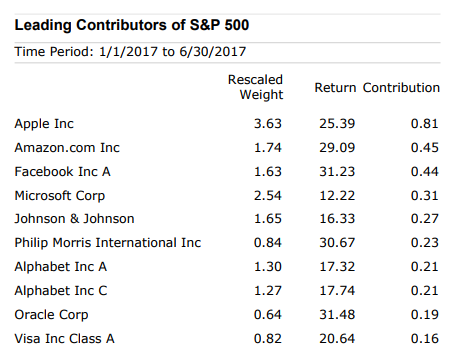The image size is (456, 363).
Task: Click the Contribution column header
Action: (401, 88)
